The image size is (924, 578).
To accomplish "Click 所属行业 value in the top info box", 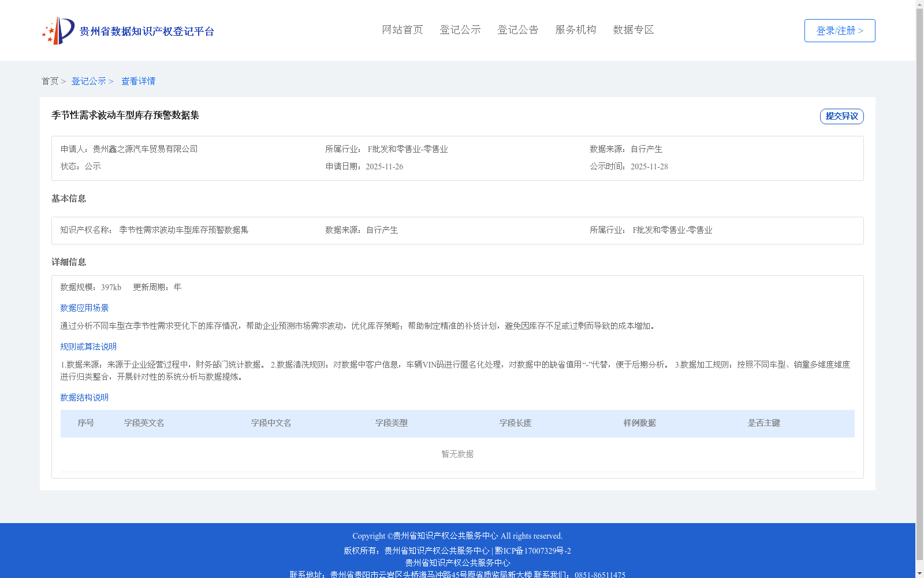I will 408,149.
